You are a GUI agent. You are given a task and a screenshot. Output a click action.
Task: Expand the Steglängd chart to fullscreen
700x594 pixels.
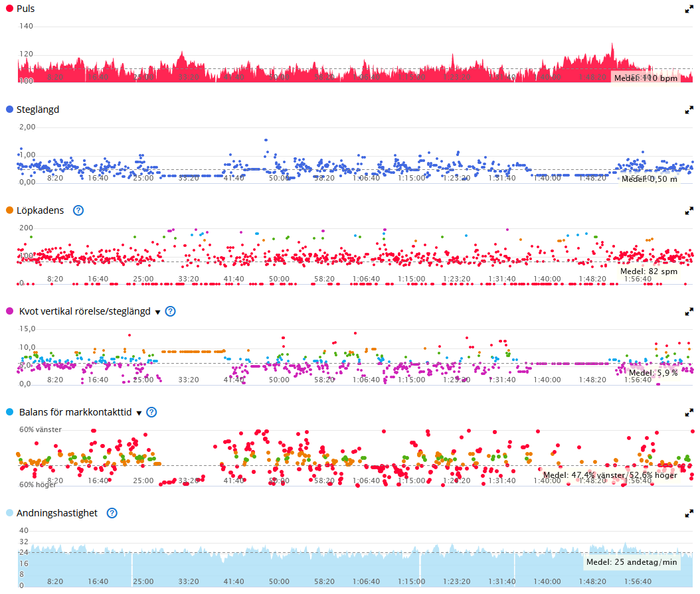pyautogui.click(x=689, y=110)
